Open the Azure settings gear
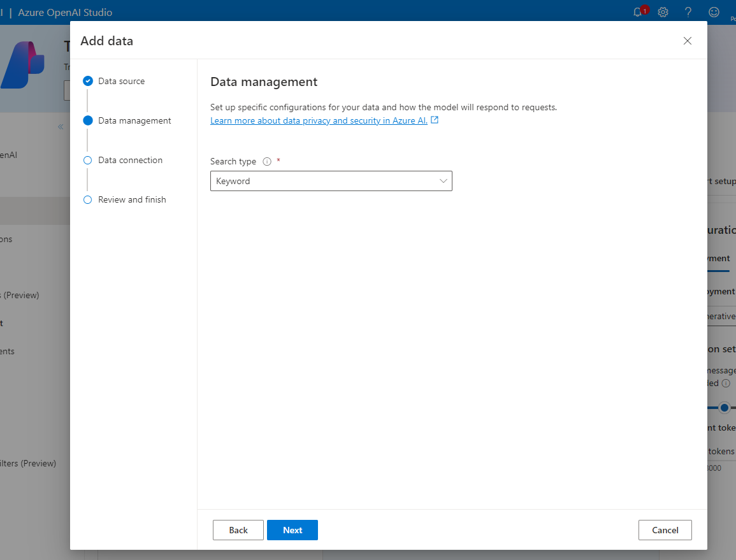Image resolution: width=736 pixels, height=560 pixels. pyautogui.click(x=663, y=12)
